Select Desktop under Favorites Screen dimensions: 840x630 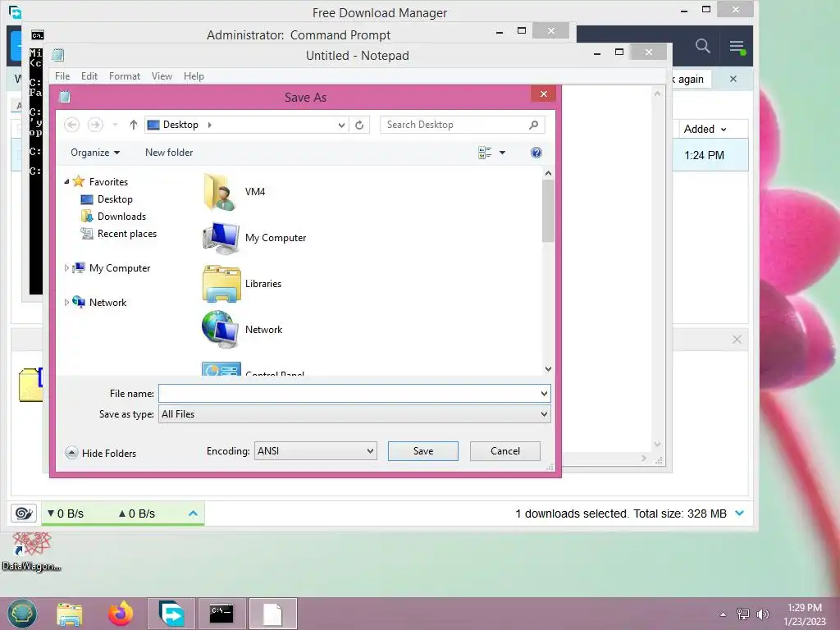107,199
